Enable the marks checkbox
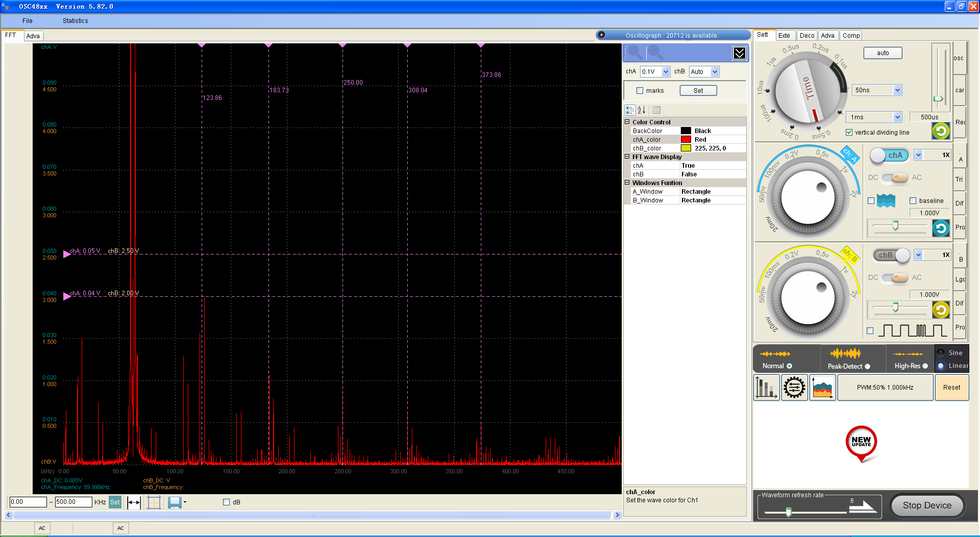This screenshot has width=980, height=537. click(x=640, y=91)
